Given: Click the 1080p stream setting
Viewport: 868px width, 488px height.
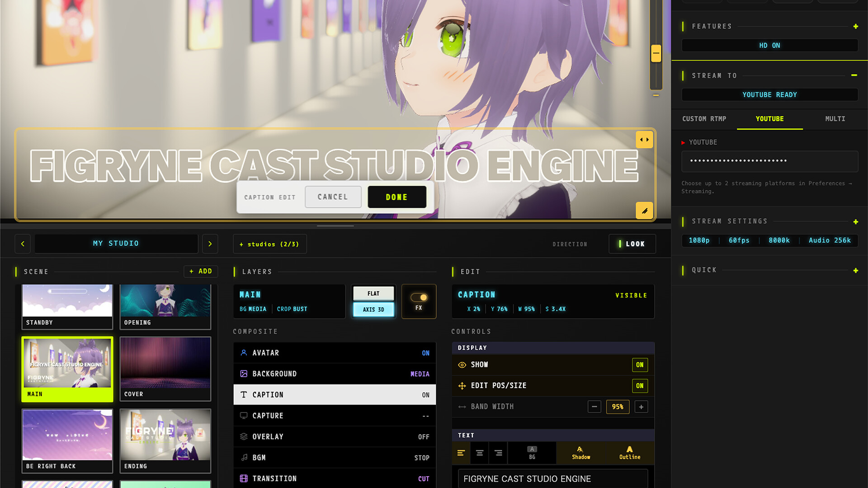Looking at the screenshot, I should [x=699, y=240].
